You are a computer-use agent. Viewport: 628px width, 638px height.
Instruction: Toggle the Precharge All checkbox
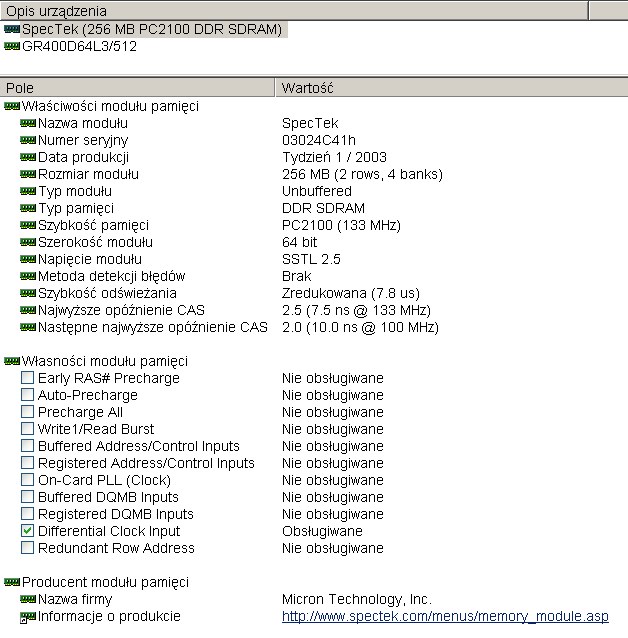[27, 412]
